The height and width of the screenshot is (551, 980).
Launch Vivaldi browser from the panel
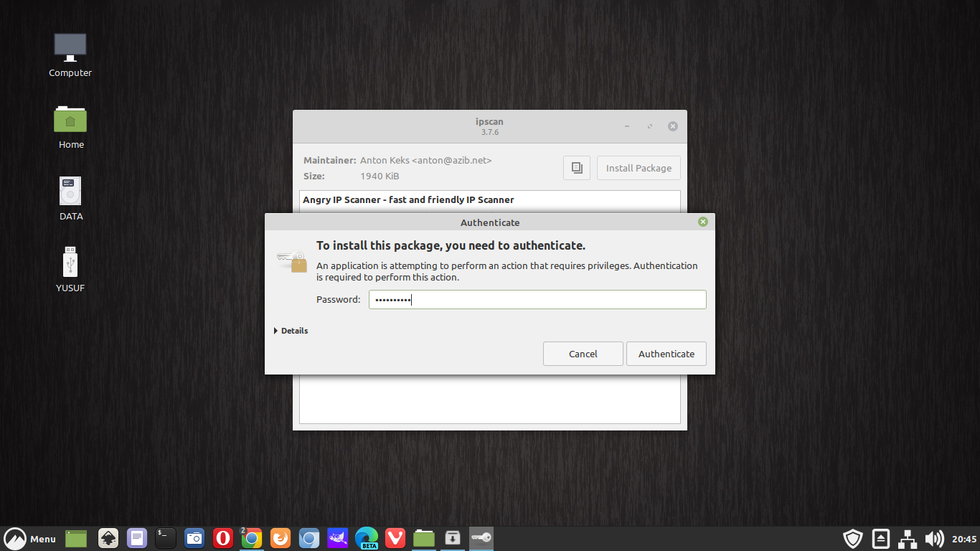395,538
